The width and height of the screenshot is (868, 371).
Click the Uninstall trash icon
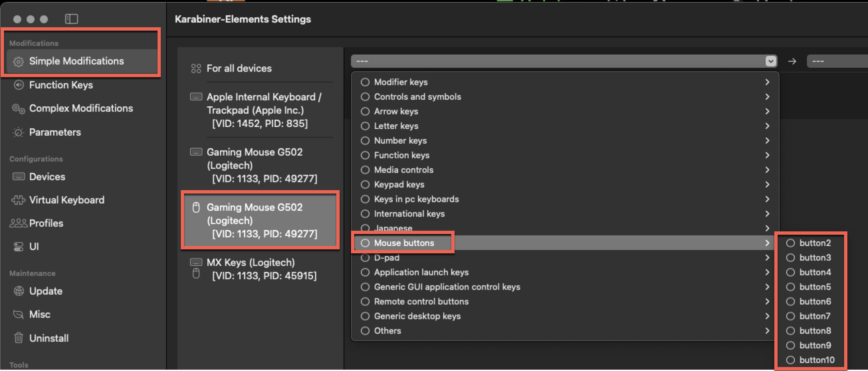[x=19, y=338]
